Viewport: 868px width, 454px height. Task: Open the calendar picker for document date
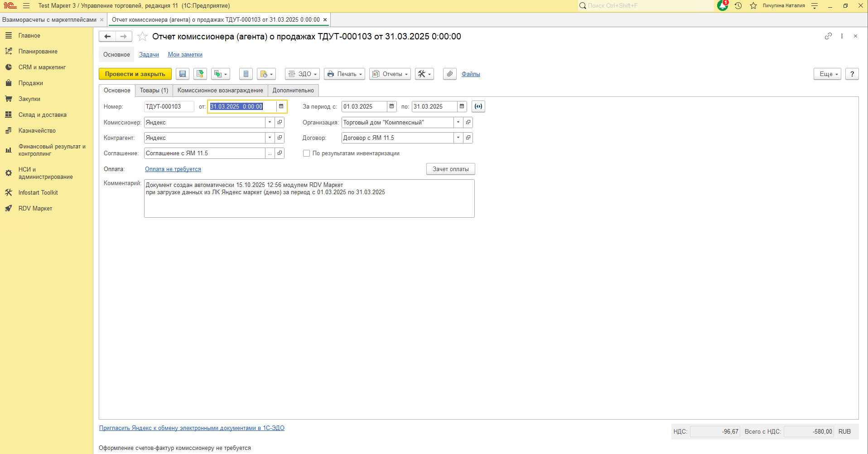tap(281, 106)
